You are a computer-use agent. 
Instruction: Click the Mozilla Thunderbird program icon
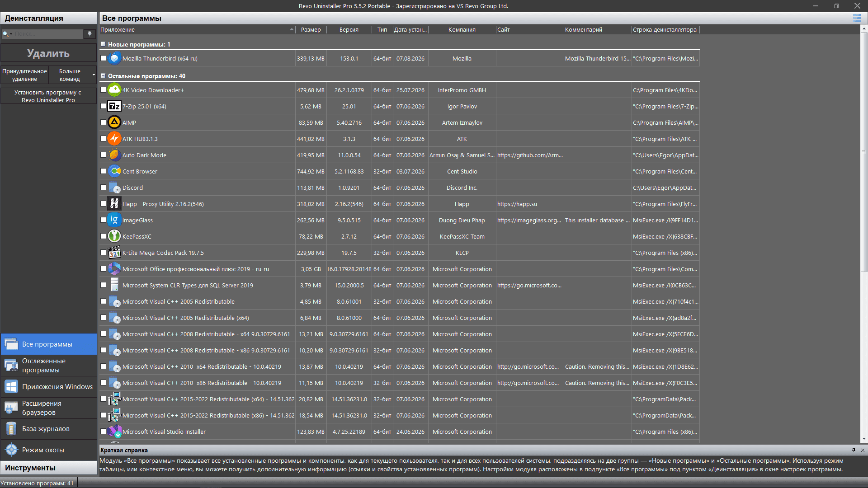point(114,58)
